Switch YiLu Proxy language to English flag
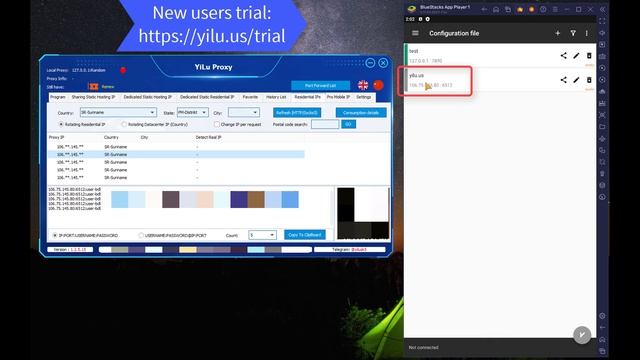640x360 pixels. tap(363, 85)
